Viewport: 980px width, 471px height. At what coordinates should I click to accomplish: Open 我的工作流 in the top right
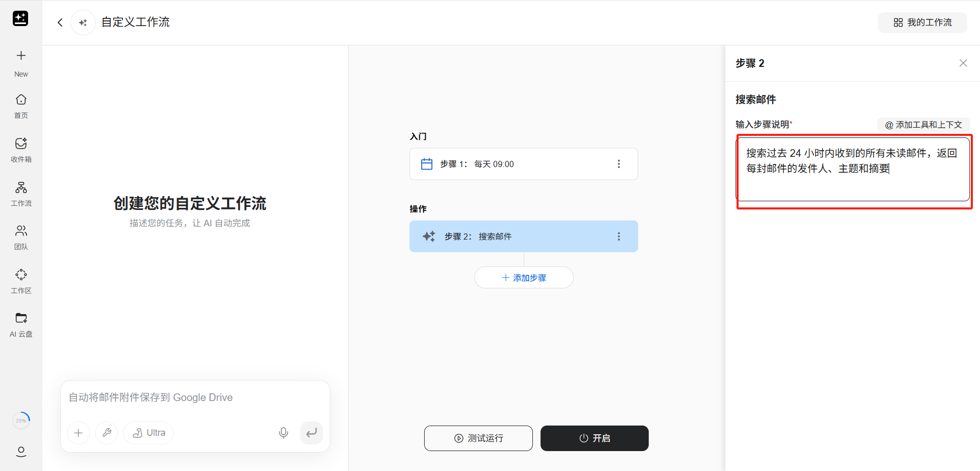[922, 22]
